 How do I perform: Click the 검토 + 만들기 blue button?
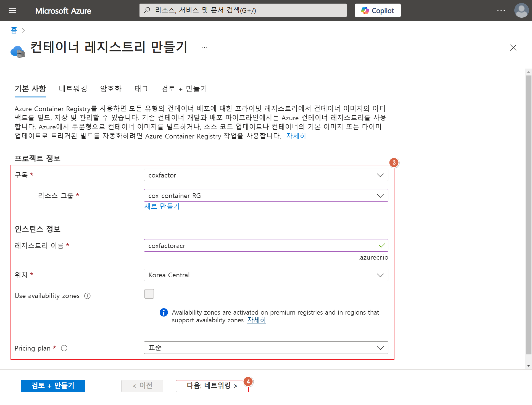53,386
